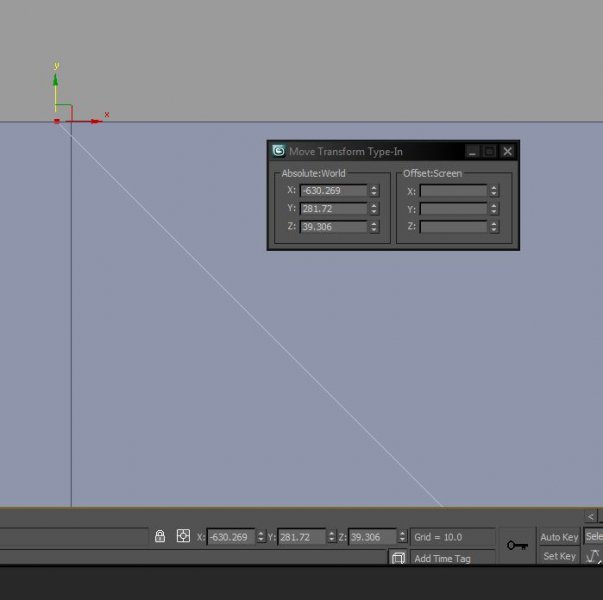This screenshot has width=603, height=600.
Task: Click the timeline left arrow button
Action: [x=591, y=516]
